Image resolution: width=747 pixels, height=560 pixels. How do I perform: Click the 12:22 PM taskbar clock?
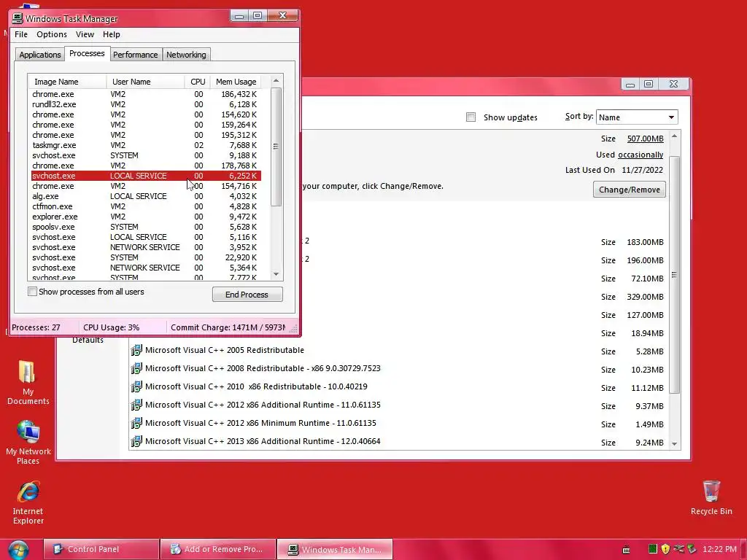(x=719, y=549)
